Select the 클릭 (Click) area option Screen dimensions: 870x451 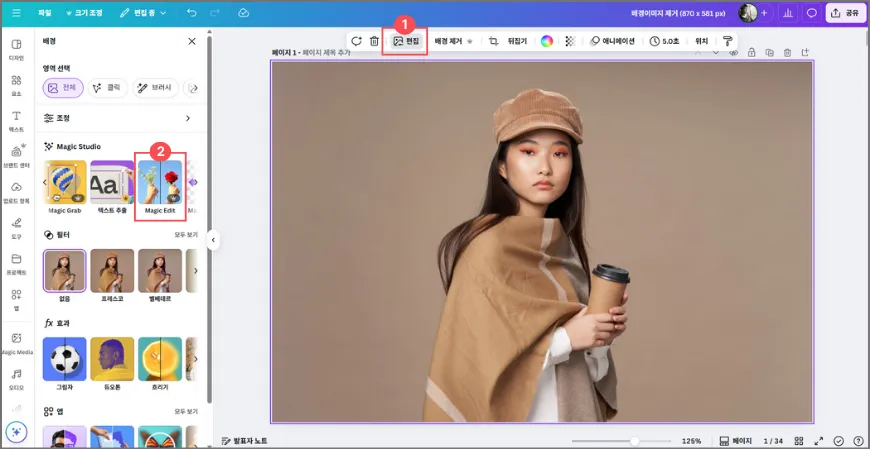pos(107,88)
